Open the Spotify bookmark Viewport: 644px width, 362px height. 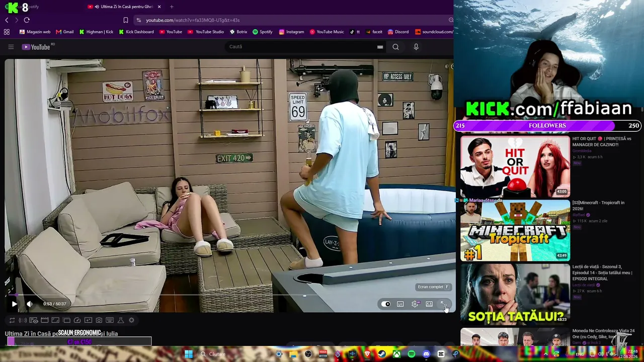(263, 32)
